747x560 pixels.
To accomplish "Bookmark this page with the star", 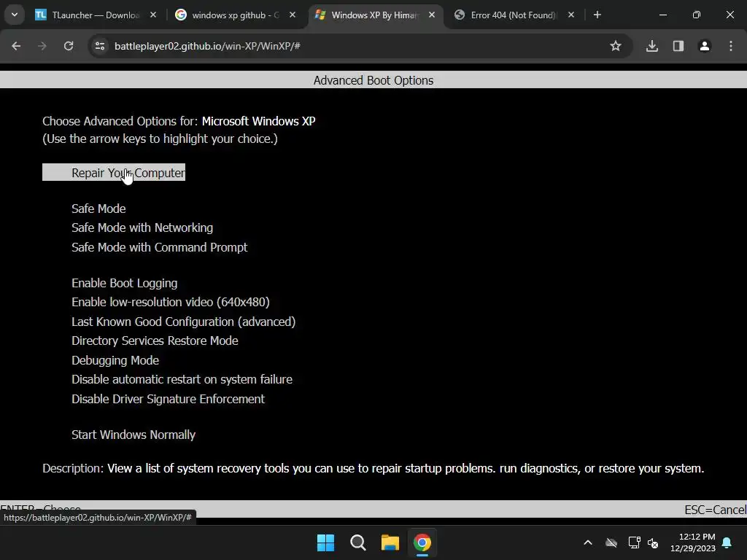I will coord(616,46).
